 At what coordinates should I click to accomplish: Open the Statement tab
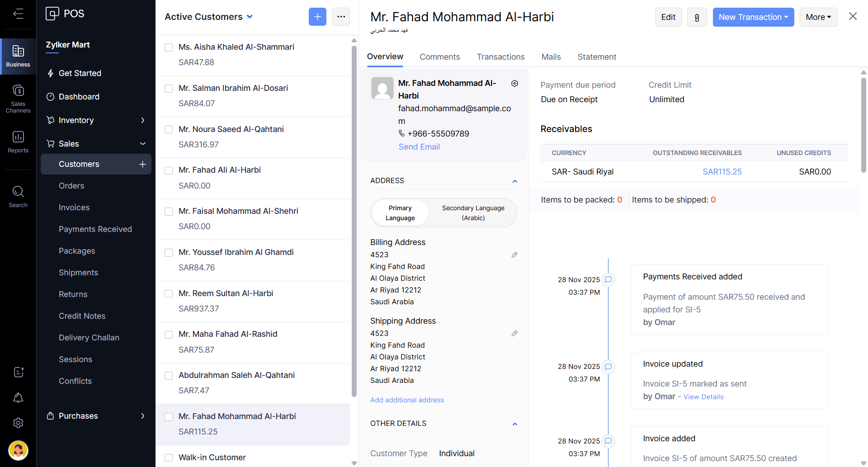coord(596,57)
